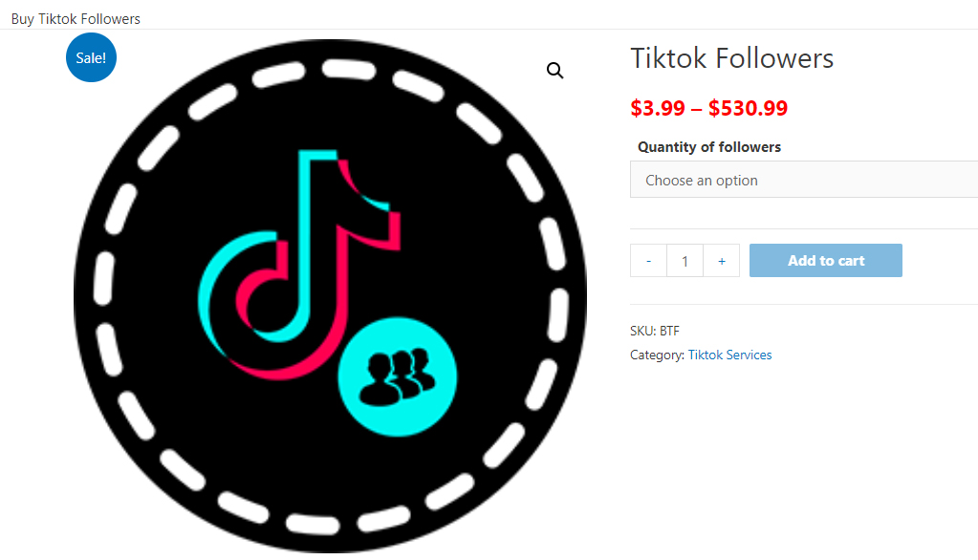Open the Quantity of followers dropdown
978x560 pixels.
(x=804, y=180)
